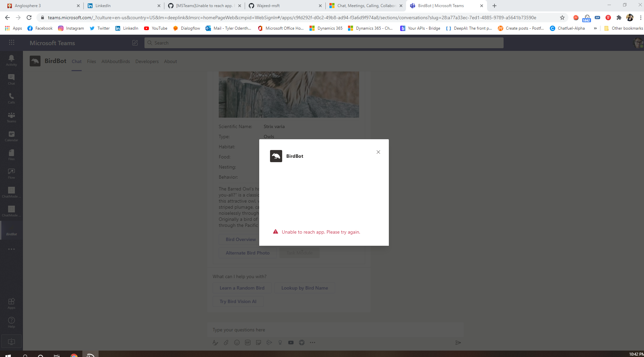644x357 pixels.
Task: Switch to AllAboutBirds tab
Action: pos(115,61)
